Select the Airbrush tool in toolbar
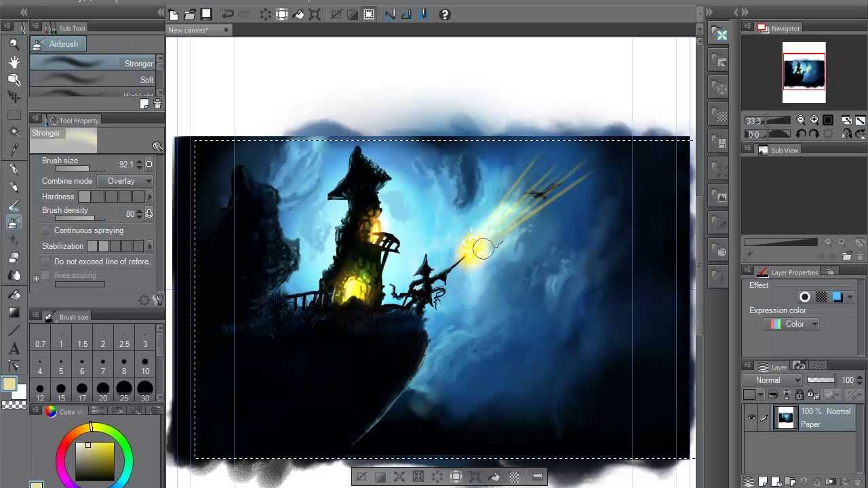 [x=14, y=222]
